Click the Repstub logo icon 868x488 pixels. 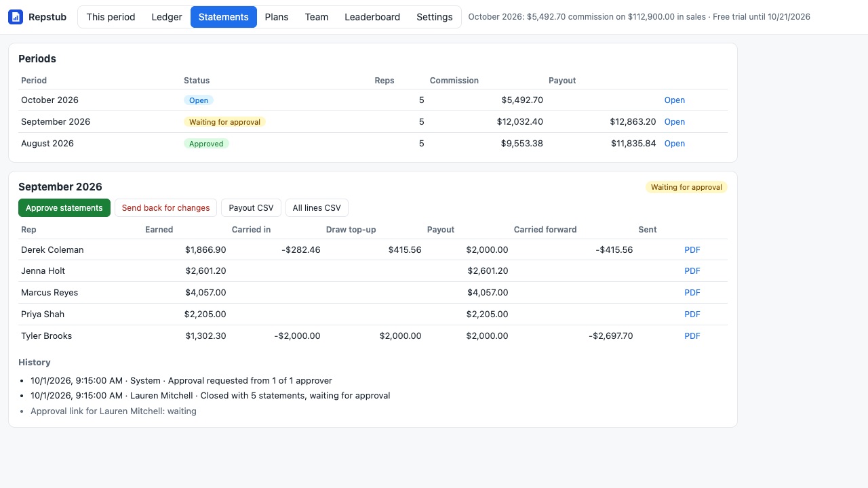(16, 17)
